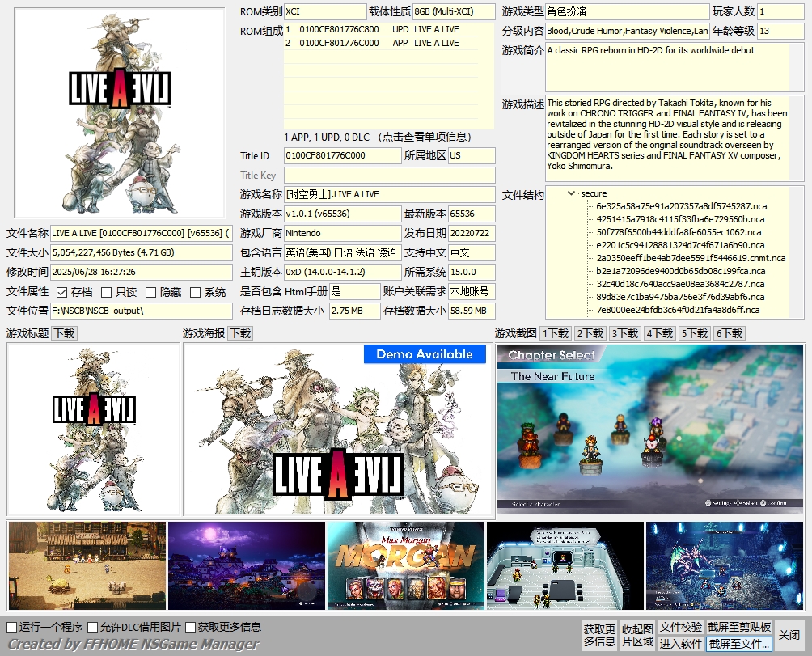Download screenshot with 3下载 button
812x656 pixels.
[x=625, y=333]
